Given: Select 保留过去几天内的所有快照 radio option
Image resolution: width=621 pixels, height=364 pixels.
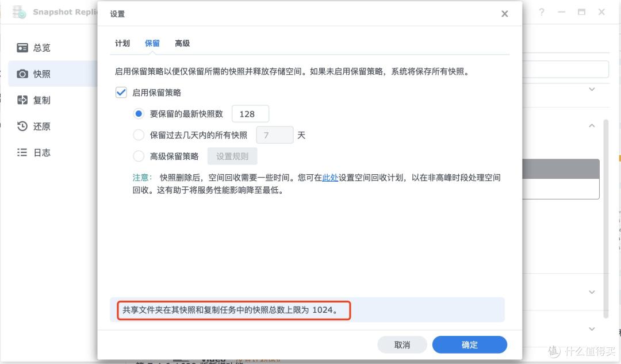Looking at the screenshot, I should click(x=138, y=135).
